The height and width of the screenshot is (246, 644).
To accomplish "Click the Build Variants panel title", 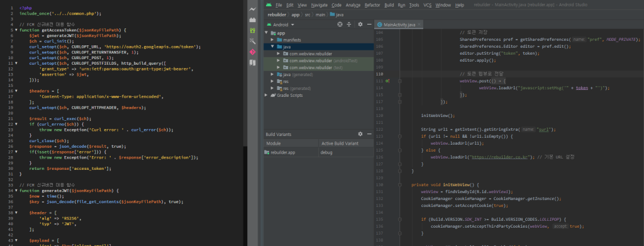I will [x=279, y=134].
